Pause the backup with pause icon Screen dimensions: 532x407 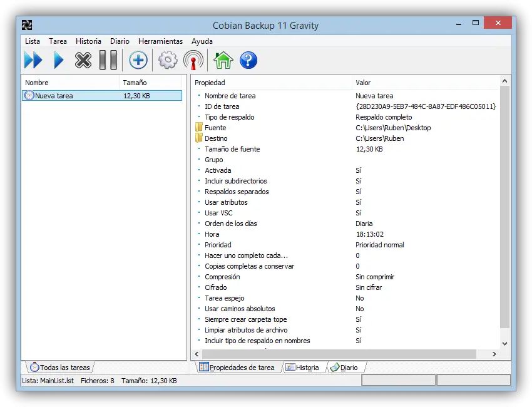coord(108,60)
